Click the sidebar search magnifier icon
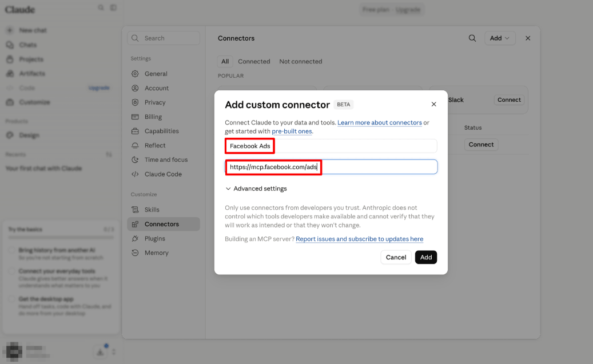 pyautogui.click(x=101, y=7)
